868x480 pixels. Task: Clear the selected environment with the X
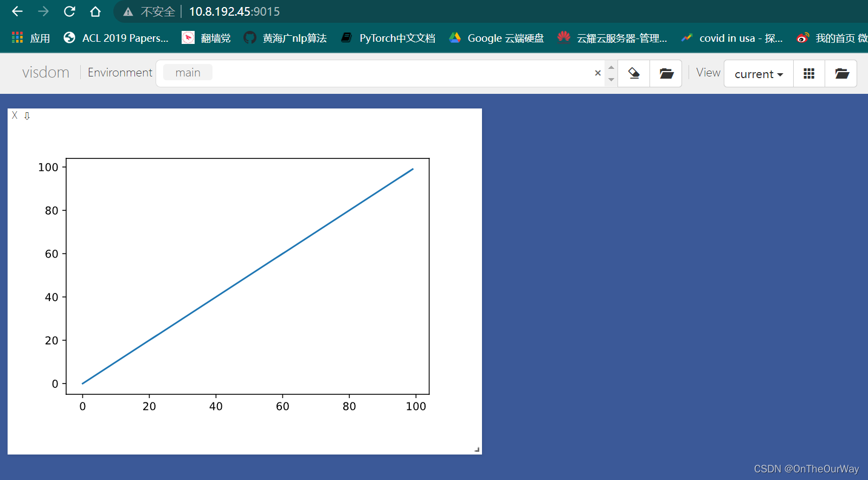click(597, 73)
